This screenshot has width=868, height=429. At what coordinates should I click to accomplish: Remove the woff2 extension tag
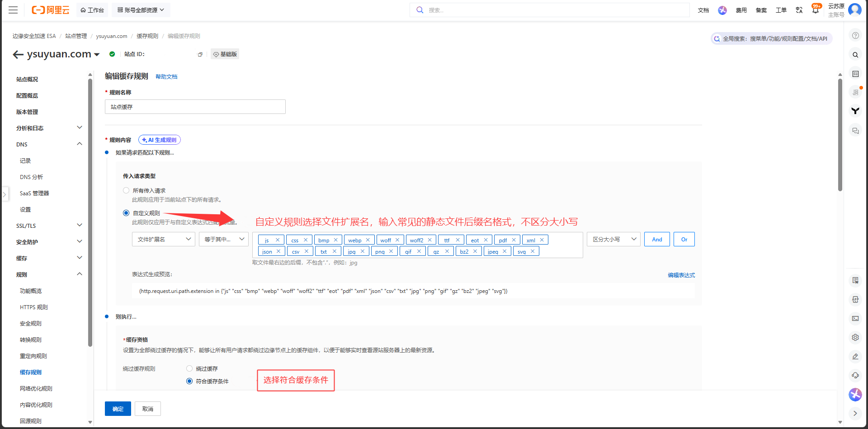click(x=430, y=240)
